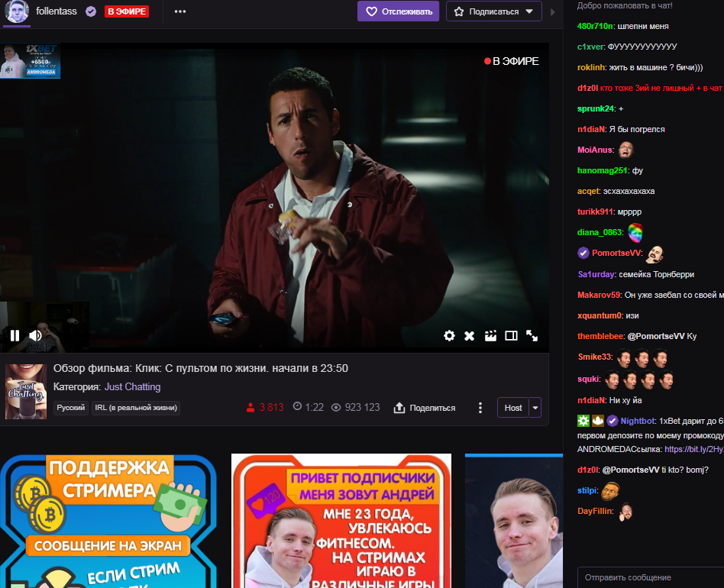The height and width of the screenshot is (588, 724).
Task: Click the red viewer count icon
Action: pos(250,408)
